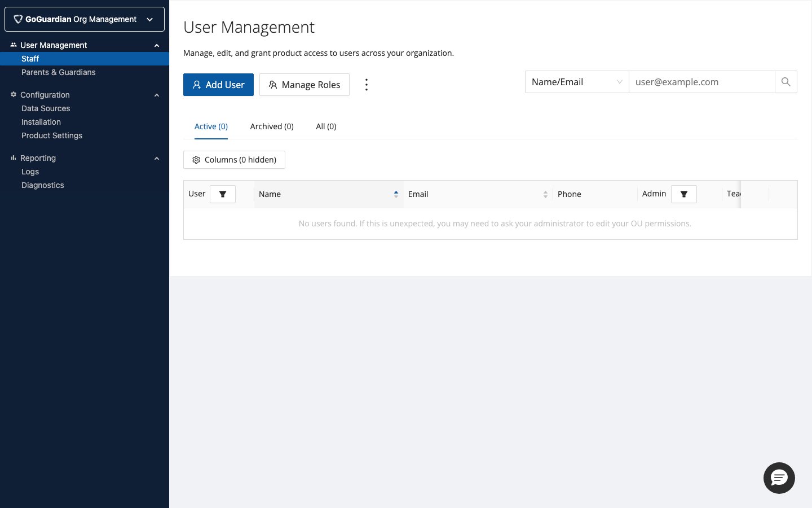Viewport: 812px width, 508px height.
Task: Switch to the Archived (0) tab
Action: tap(272, 126)
